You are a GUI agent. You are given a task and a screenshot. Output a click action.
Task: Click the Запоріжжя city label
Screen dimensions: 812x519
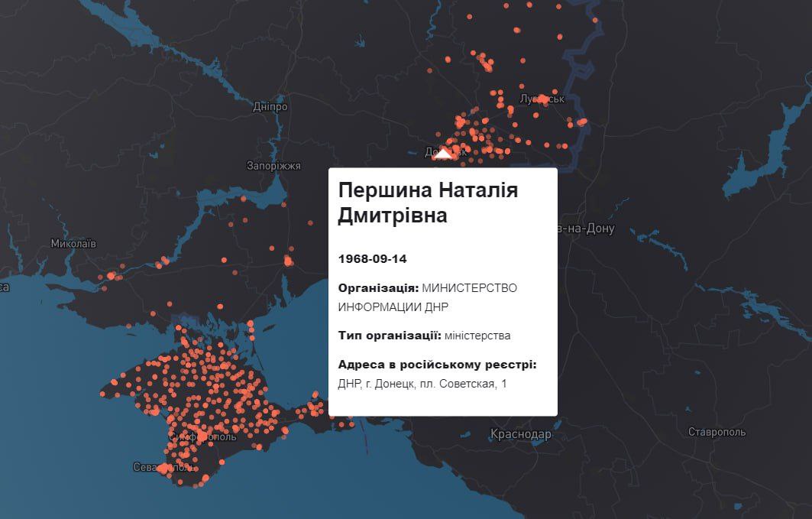point(273,166)
